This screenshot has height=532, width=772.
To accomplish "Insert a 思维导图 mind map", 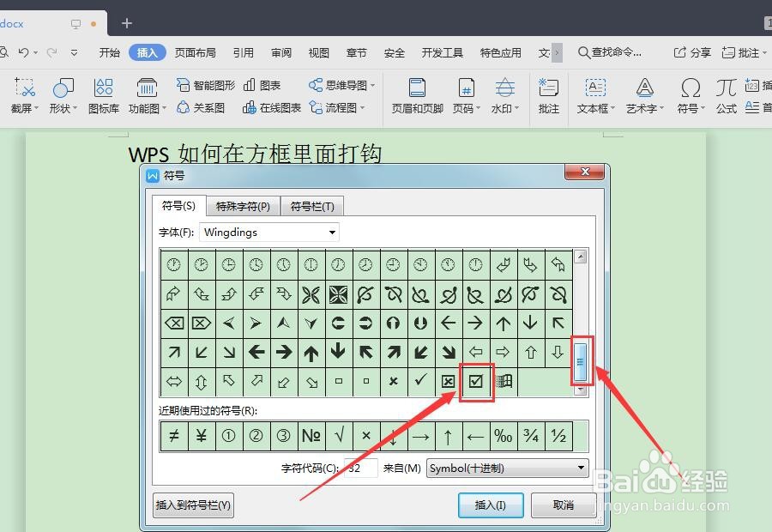I will pyautogui.click(x=341, y=85).
